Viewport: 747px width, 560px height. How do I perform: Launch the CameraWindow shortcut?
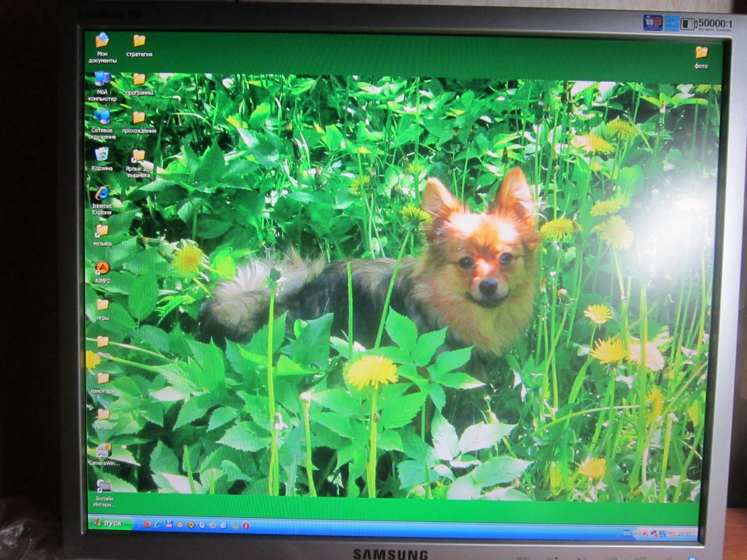(x=104, y=451)
